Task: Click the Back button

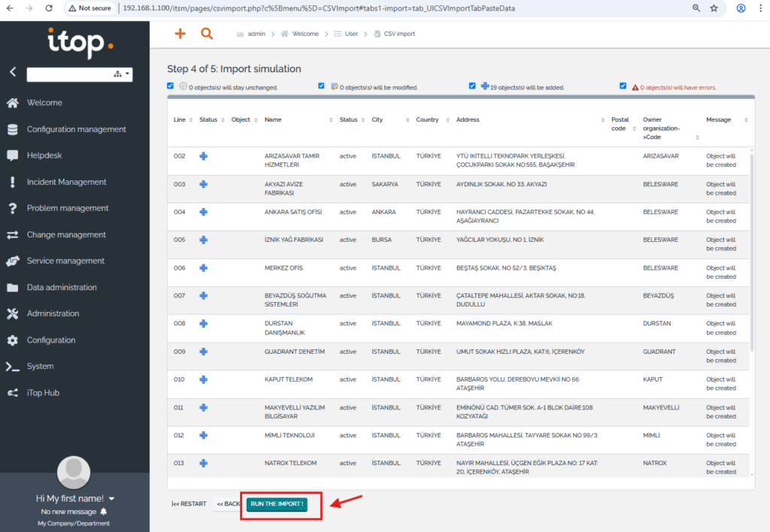Action: (x=229, y=504)
